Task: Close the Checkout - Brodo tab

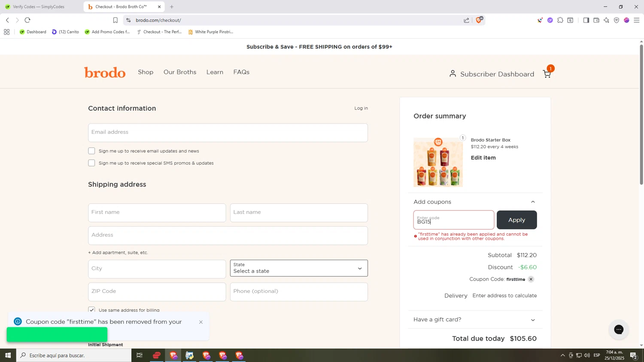Action: coord(159,7)
